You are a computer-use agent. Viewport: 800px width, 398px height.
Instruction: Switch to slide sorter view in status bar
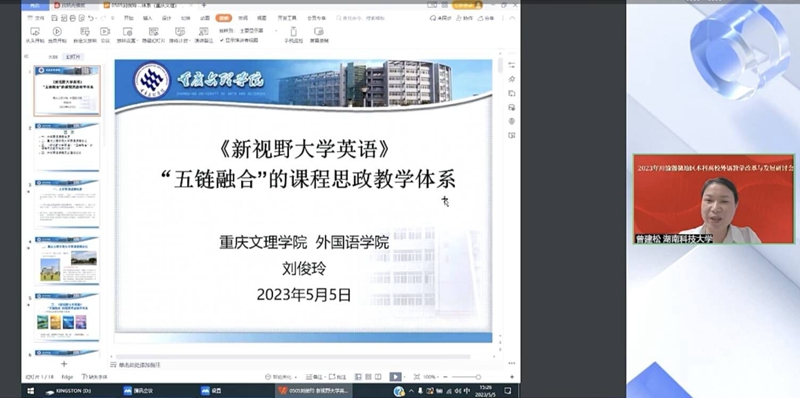click(368, 377)
